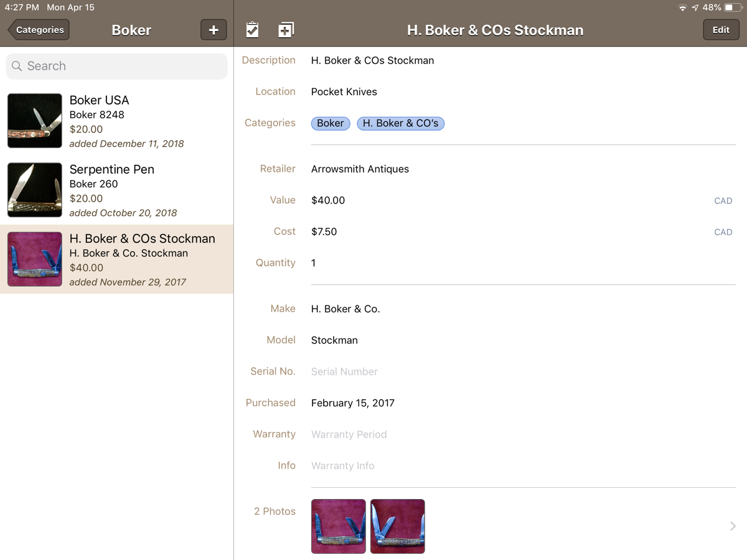Tap the location services arrow icon

(x=695, y=8)
